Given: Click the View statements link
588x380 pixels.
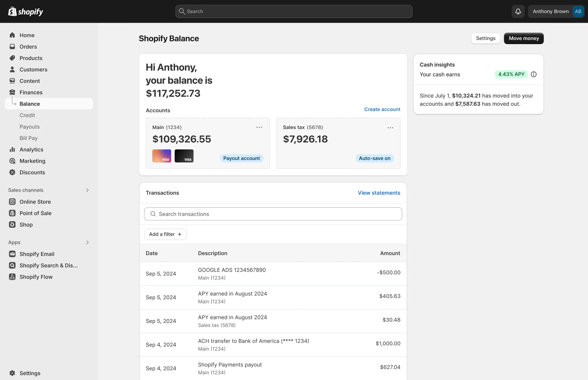Looking at the screenshot, I should tap(379, 193).
